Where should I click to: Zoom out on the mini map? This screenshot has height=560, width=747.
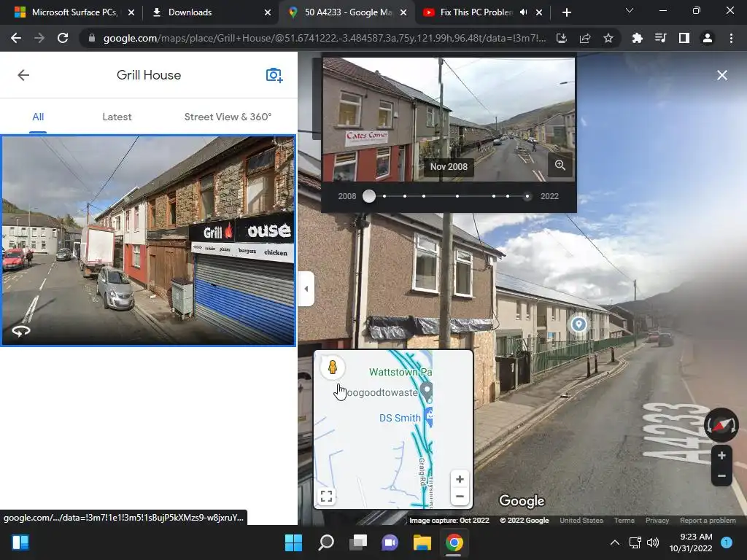pyautogui.click(x=460, y=497)
